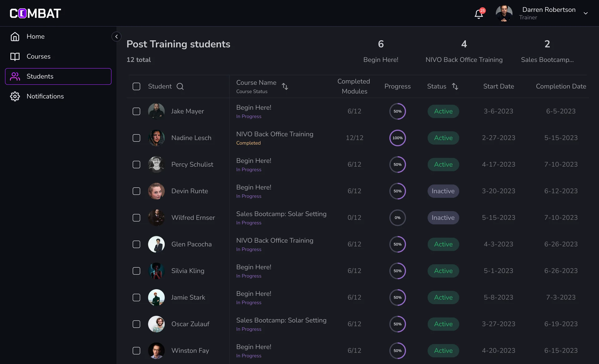Click Nadine Lesch's Active status badge
This screenshot has height=364, width=599.
pyautogui.click(x=443, y=138)
